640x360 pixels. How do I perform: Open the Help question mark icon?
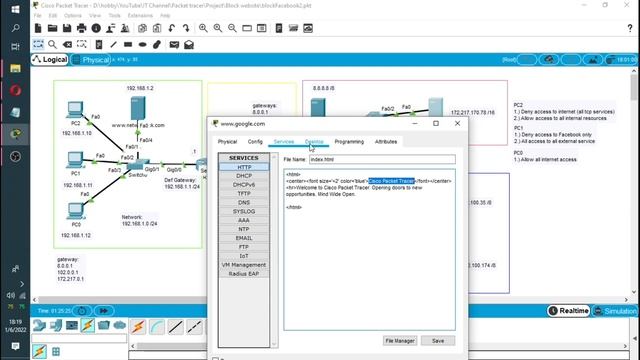point(630,28)
